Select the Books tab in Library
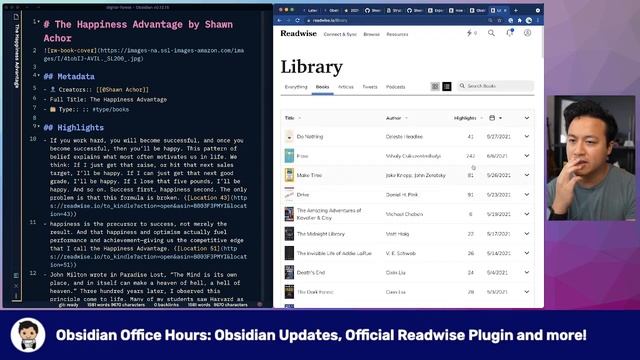640x360 pixels. [322, 87]
